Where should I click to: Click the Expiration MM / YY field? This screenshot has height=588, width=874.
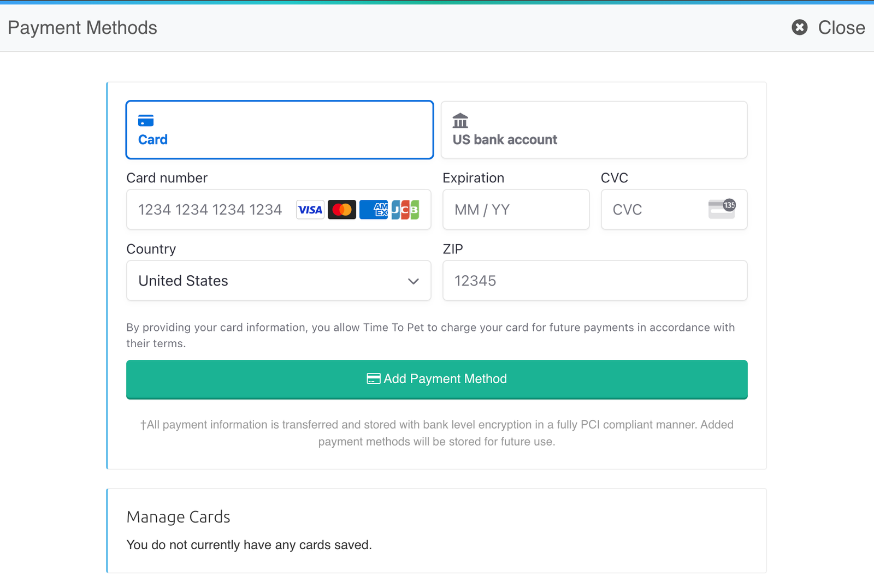pyautogui.click(x=516, y=210)
